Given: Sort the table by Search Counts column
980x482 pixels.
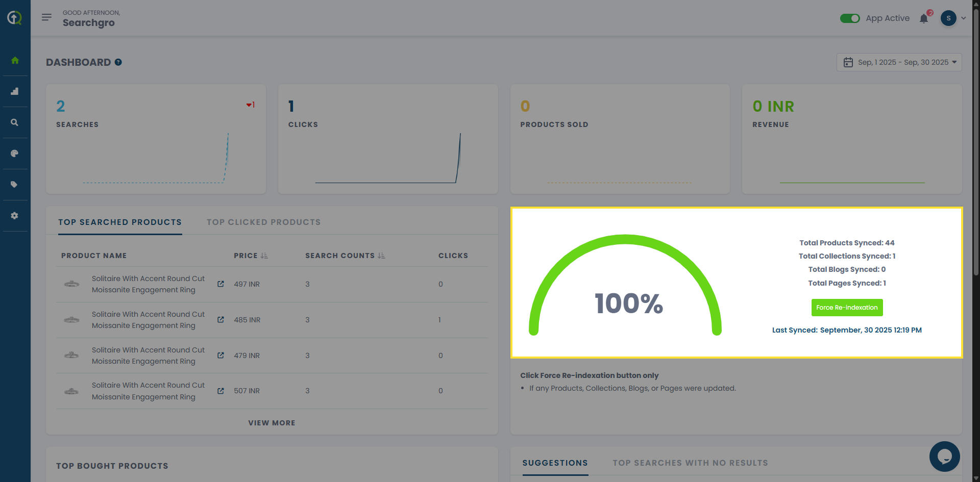Looking at the screenshot, I should (x=381, y=256).
